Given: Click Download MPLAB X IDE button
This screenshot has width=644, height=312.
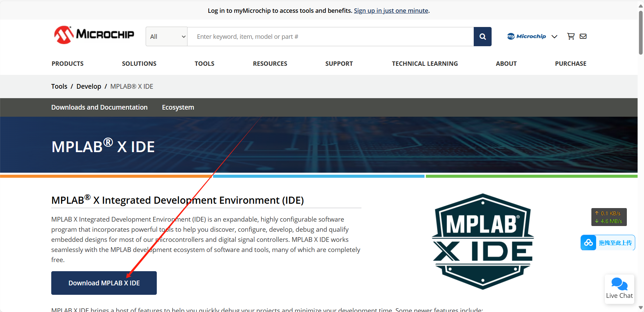Looking at the screenshot, I should point(104,283).
